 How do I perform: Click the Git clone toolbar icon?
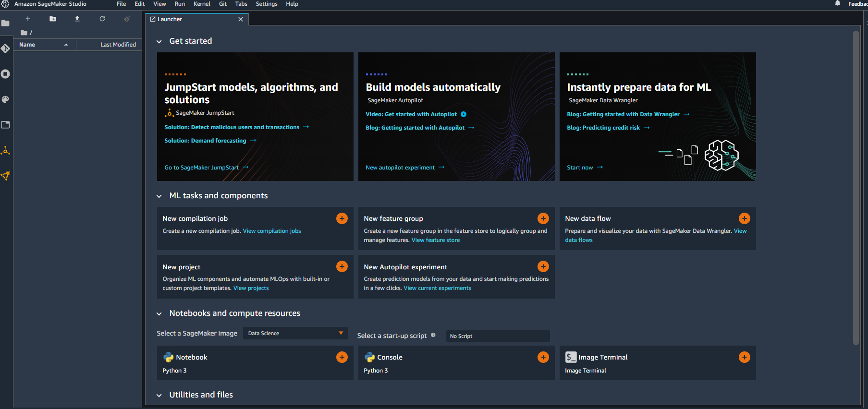(127, 19)
